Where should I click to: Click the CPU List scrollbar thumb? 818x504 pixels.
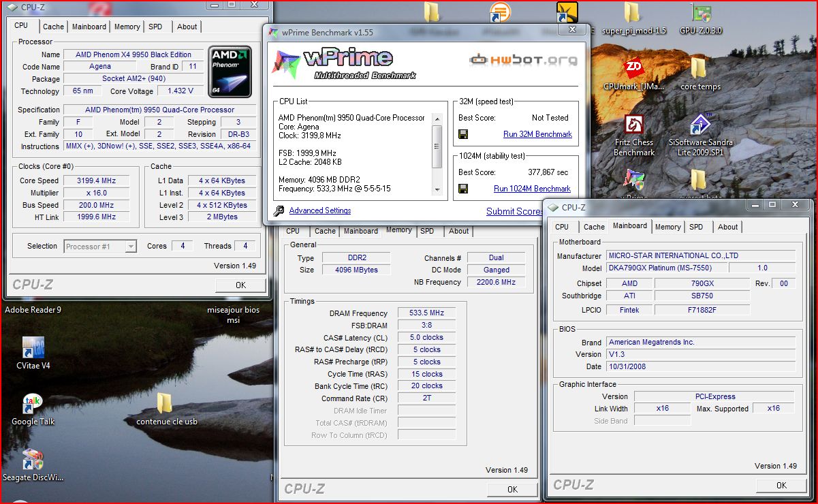tap(437, 146)
